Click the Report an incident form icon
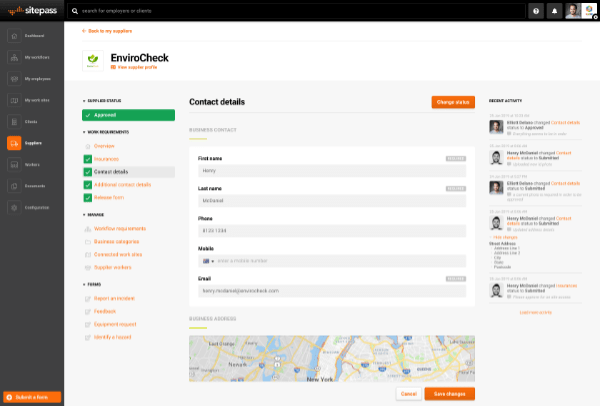Screen dimensions: 600x406 click(88, 299)
